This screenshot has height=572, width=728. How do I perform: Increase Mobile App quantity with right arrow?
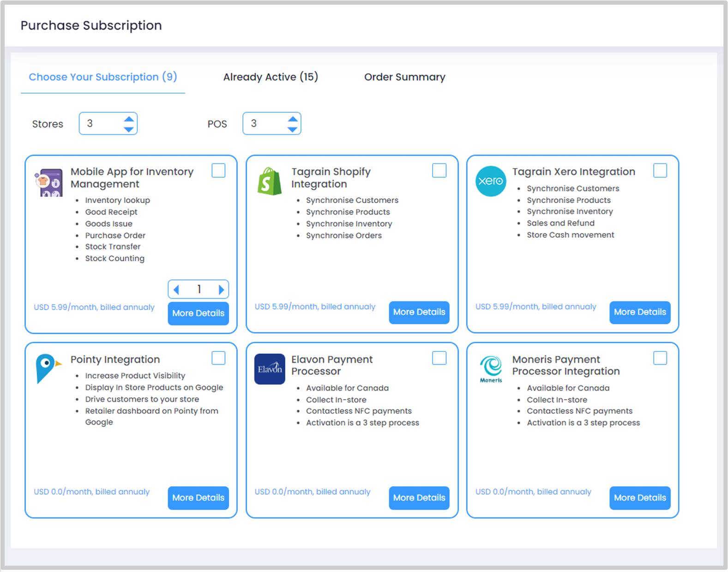coord(221,289)
